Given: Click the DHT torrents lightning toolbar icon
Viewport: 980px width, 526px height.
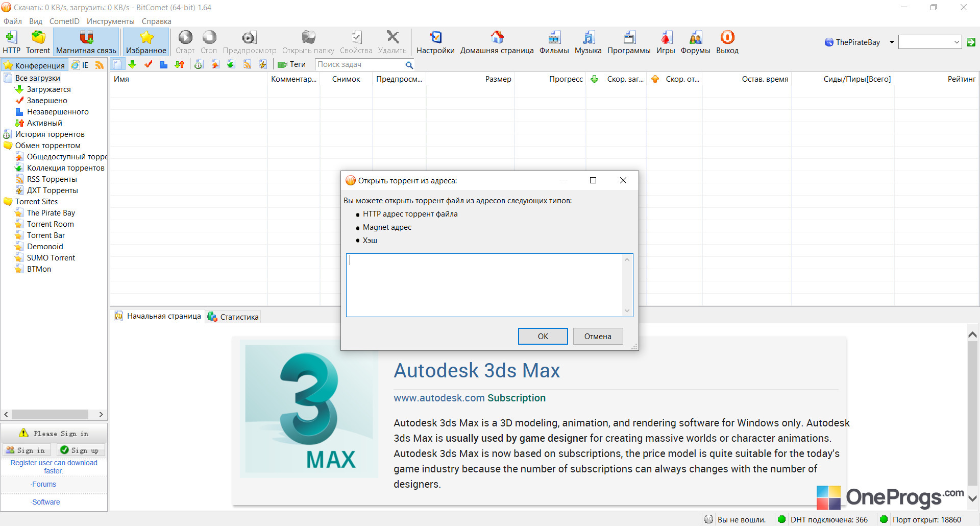Looking at the screenshot, I should (x=263, y=64).
